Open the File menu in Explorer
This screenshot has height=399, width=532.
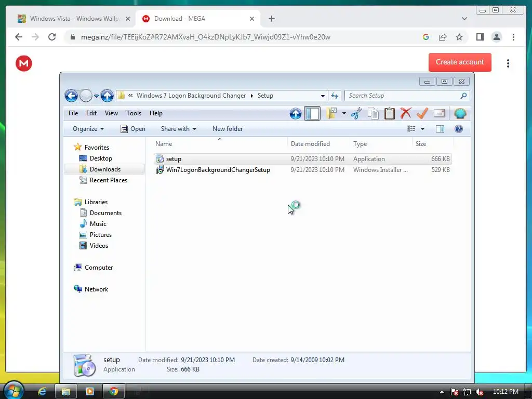click(73, 113)
